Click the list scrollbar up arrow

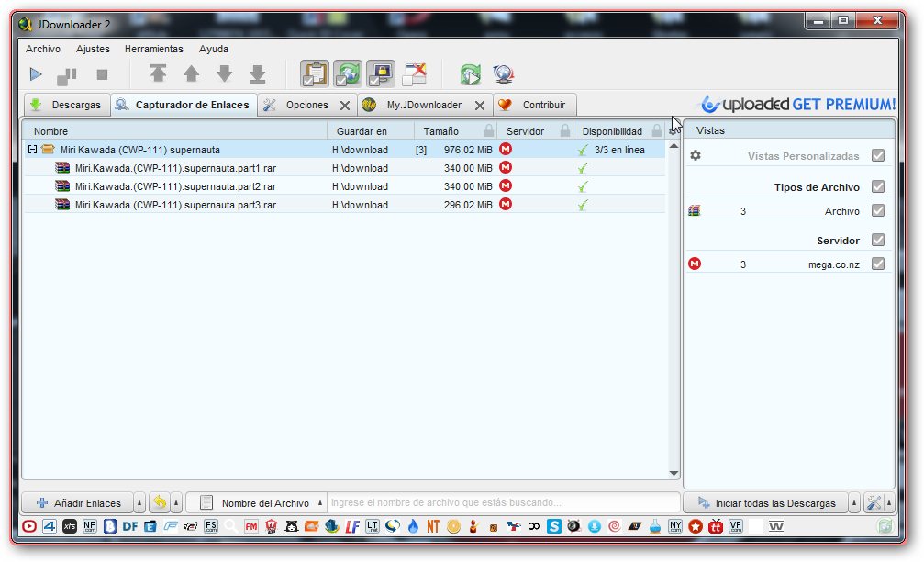674,146
